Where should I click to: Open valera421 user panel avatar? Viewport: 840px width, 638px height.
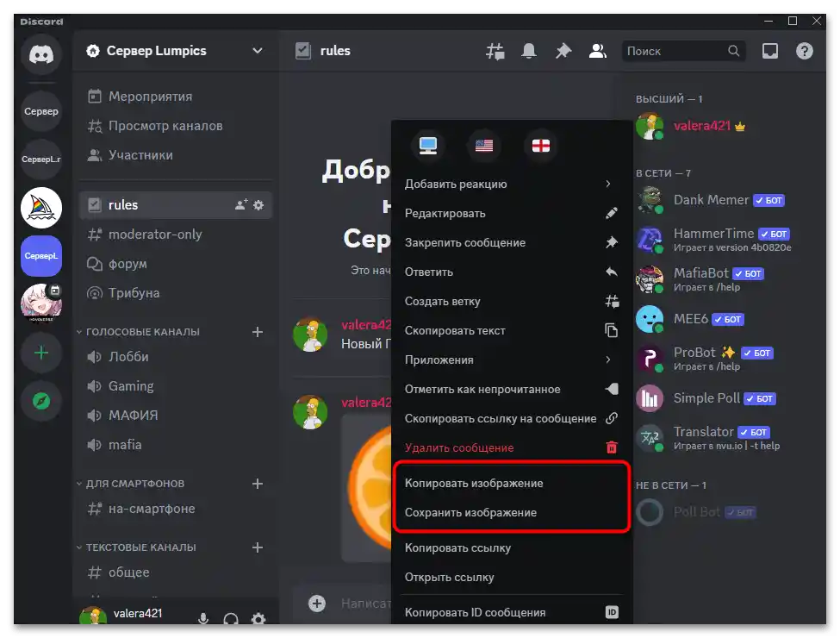(x=93, y=616)
